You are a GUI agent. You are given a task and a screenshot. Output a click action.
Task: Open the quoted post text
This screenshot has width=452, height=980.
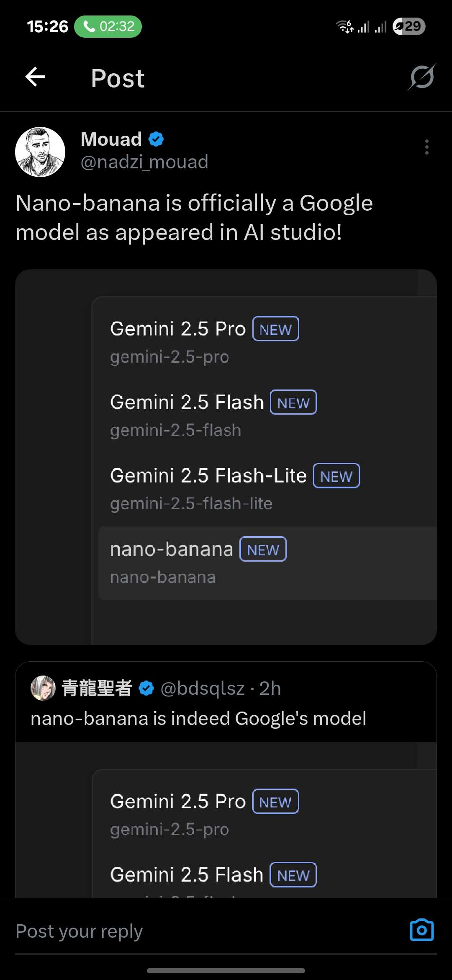coord(198,719)
